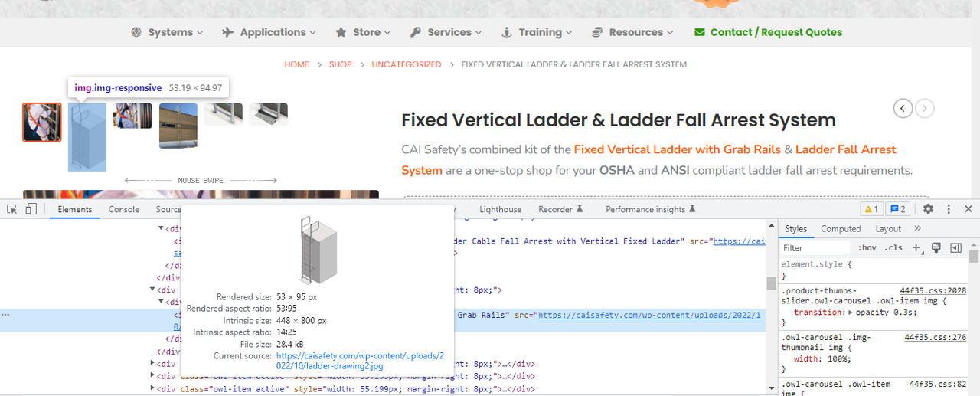Open the Applications navigation dropdown

[269, 32]
